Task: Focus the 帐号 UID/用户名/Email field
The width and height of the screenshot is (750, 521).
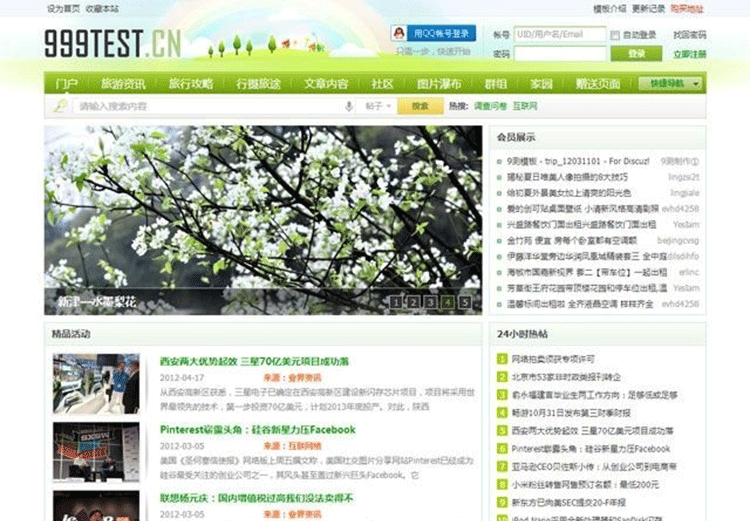Action: [560, 34]
